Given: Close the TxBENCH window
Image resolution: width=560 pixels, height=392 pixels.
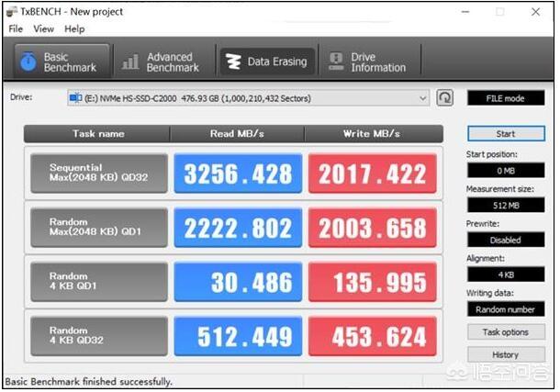Looking at the screenshot, I should point(535,12).
